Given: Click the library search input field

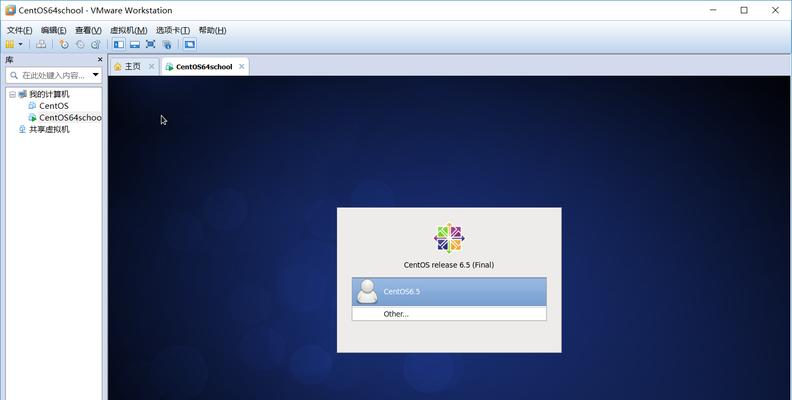Looking at the screenshot, I should [x=54, y=75].
